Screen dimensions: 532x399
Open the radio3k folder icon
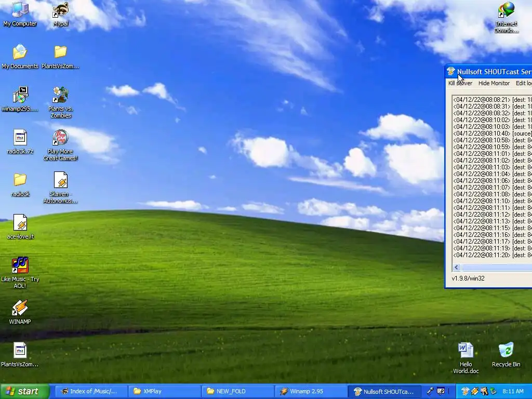pos(20,184)
